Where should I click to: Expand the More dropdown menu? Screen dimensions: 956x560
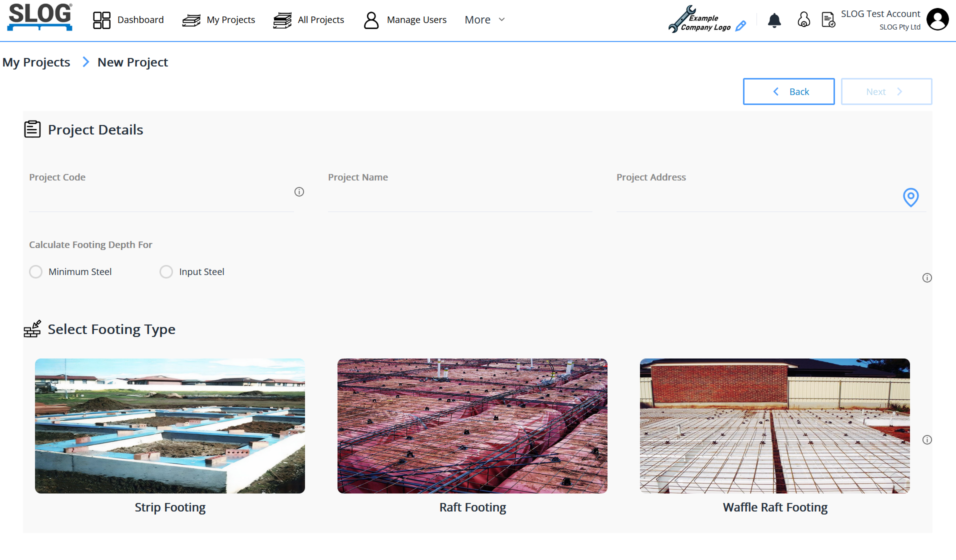(484, 20)
